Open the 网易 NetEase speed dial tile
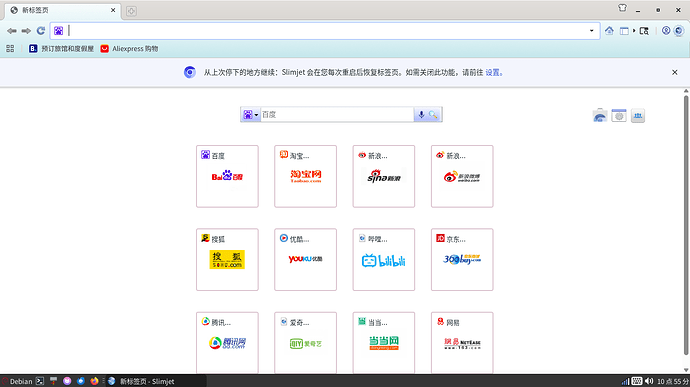 click(462, 343)
